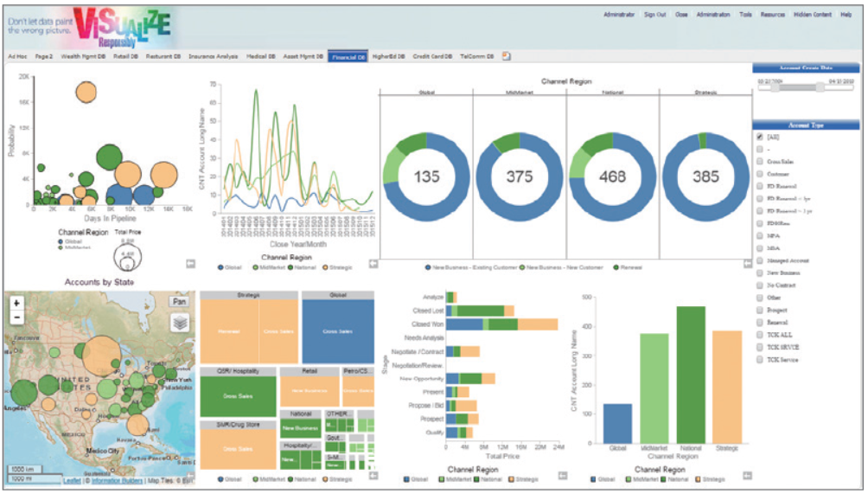Click the Sign Out link
The height and width of the screenshot is (494, 868).
click(x=656, y=15)
